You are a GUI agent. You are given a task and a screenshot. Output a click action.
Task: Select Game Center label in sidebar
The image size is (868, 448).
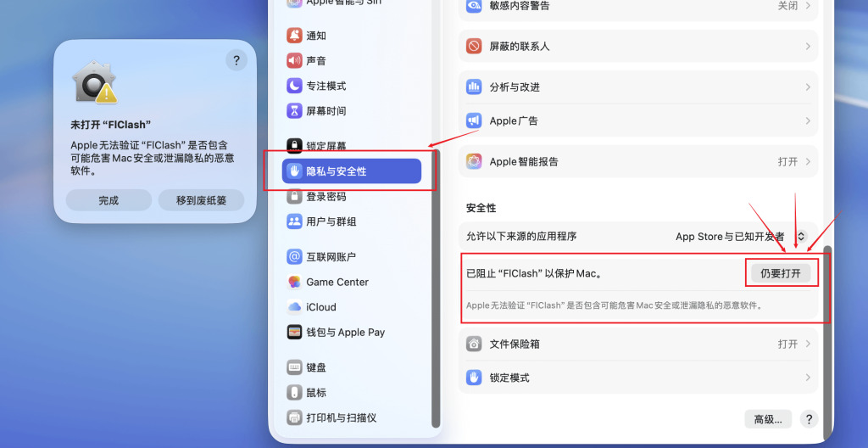pos(337,282)
